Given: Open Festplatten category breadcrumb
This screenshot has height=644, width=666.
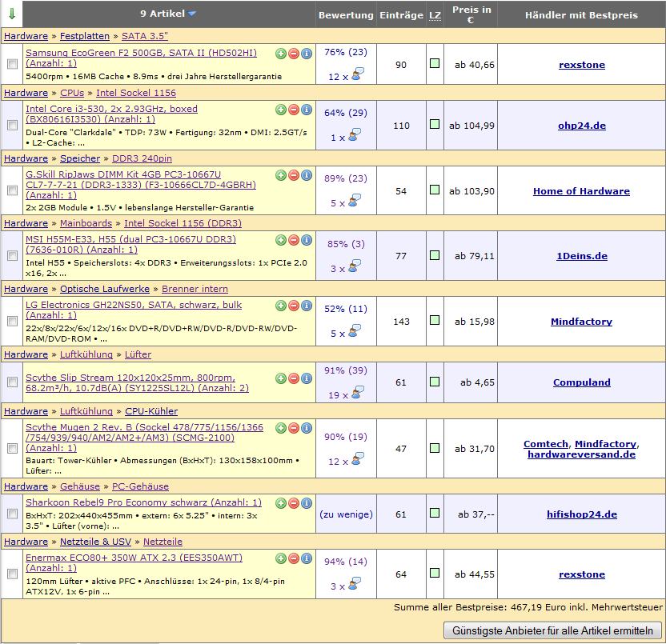Looking at the screenshot, I should tap(85, 36).
